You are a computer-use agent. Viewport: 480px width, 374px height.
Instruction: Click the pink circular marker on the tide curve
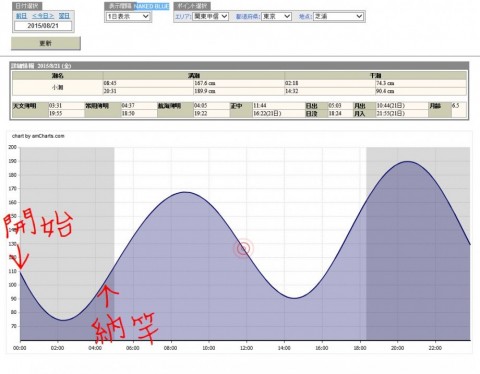[244, 248]
